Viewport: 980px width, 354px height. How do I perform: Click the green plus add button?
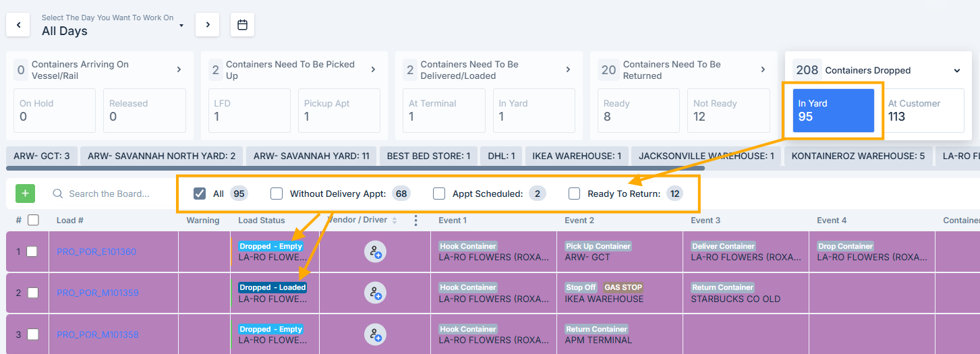25,194
